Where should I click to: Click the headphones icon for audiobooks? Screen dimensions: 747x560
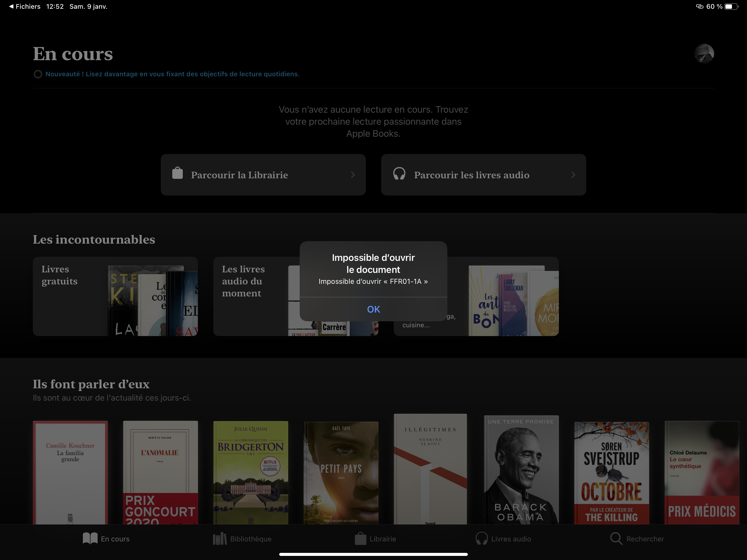pyautogui.click(x=399, y=174)
